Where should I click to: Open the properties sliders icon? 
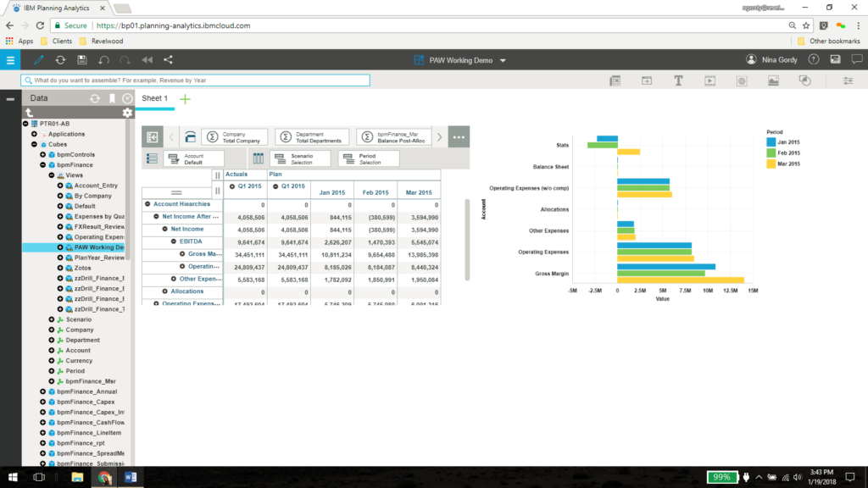[x=848, y=80]
